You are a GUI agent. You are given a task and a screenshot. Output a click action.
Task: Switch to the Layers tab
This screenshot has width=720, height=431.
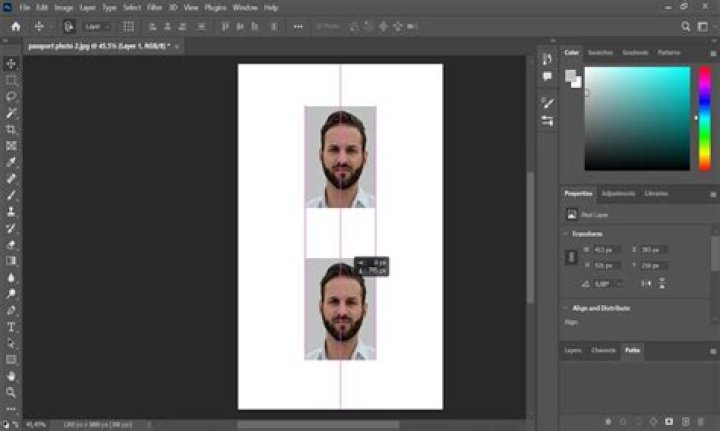tap(573, 350)
